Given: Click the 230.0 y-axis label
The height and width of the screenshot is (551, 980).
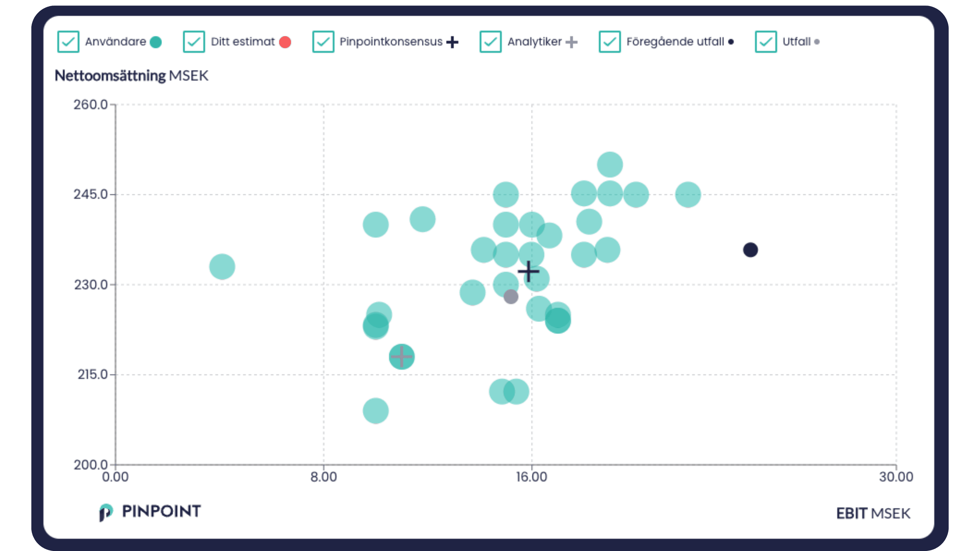Looking at the screenshot, I should click(x=91, y=284).
